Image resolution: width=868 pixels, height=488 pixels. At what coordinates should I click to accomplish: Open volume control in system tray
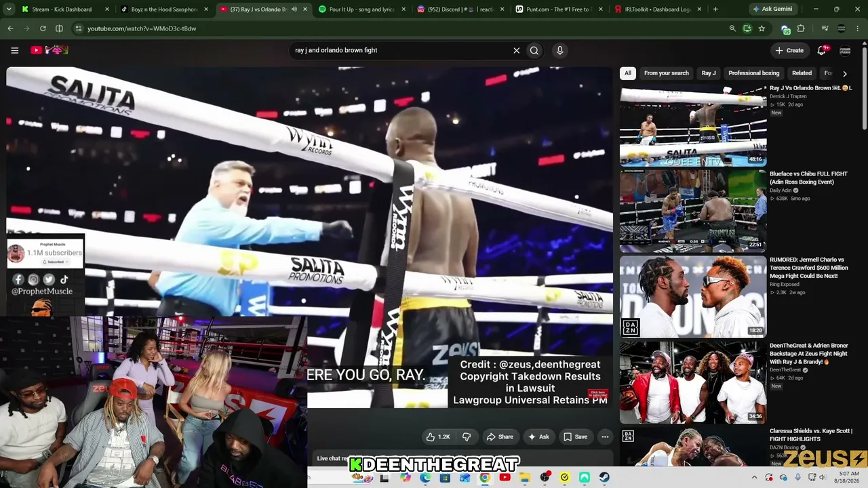pyautogui.click(x=822, y=478)
